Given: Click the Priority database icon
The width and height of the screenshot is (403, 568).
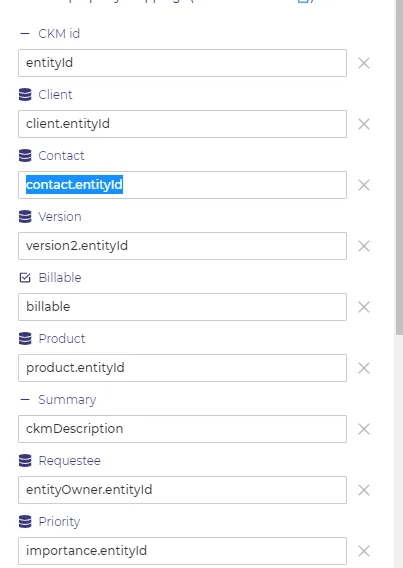Looking at the screenshot, I should pos(25,522).
